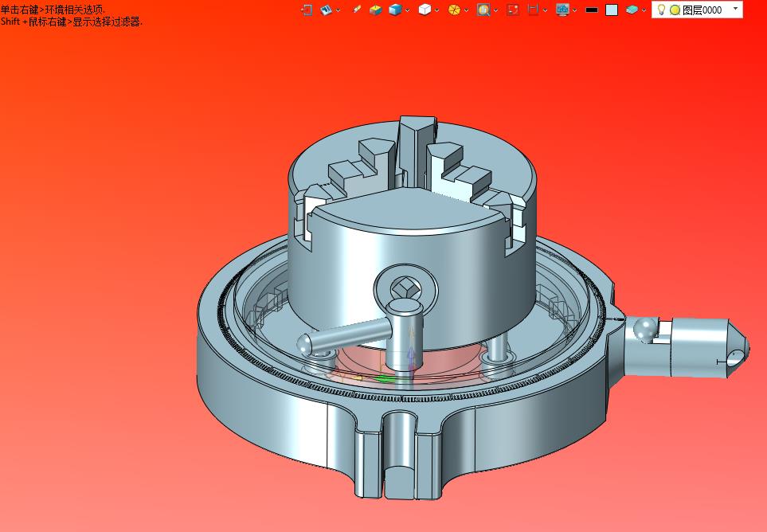This screenshot has width=767, height=532.
Task: Click the yellow-topped box icon
Action: tap(375, 10)
